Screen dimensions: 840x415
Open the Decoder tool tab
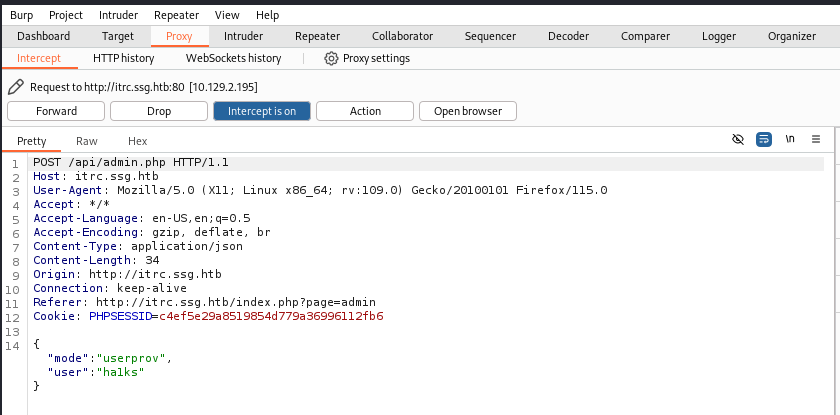pyautogui.click(x=568, y=36)
